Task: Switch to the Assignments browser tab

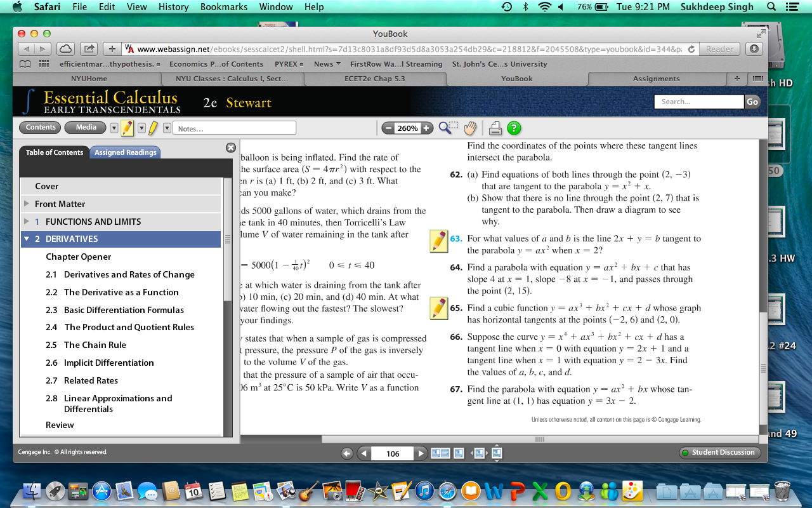Action: tap(657, 79)
